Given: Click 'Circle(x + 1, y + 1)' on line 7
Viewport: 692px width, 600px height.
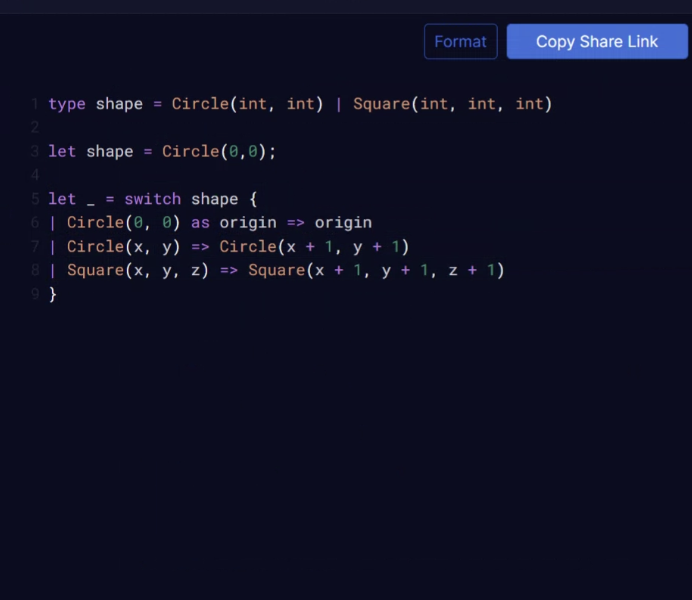Looking at the screenshot, I should pos(314,247).
